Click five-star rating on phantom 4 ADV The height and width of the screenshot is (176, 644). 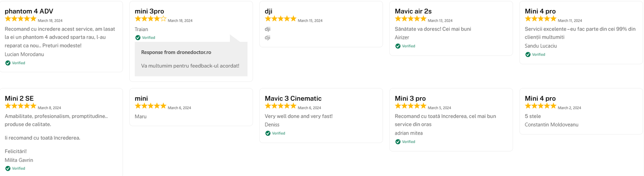coord(20,19)
